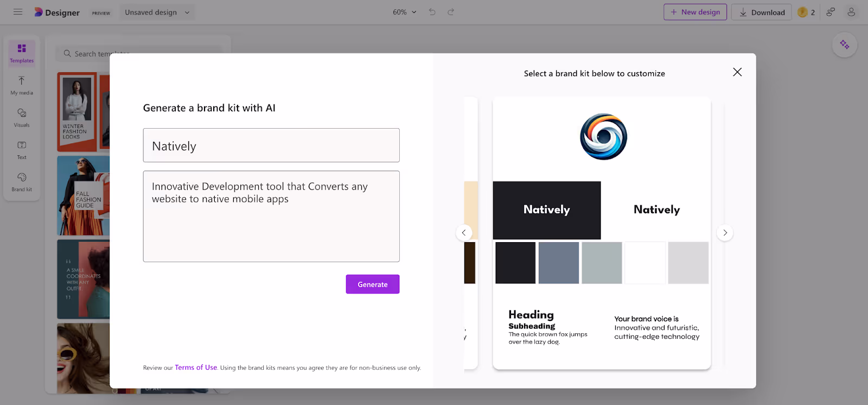Open the Text panel
Image resolution: width=868 pixels, height=405 pixels.
pos(22,150)
